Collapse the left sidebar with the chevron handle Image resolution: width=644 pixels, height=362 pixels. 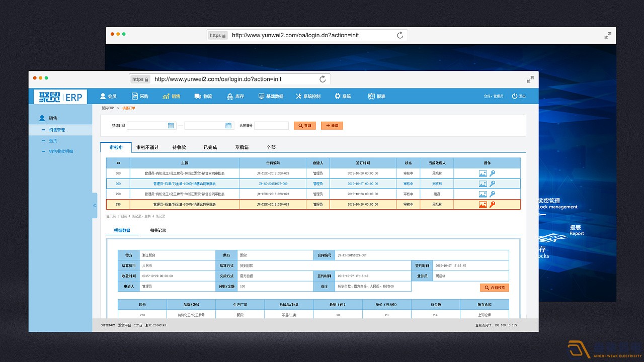[x=95, y=205]
